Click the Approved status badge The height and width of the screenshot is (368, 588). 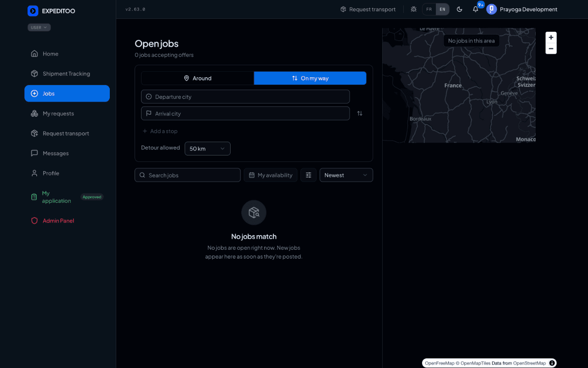click(x=92, y=197)
